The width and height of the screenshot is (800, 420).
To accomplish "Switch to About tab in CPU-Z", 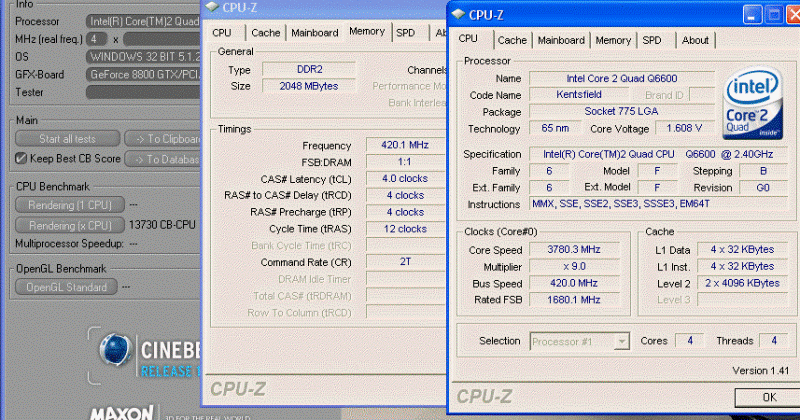I will coord(695,40).
